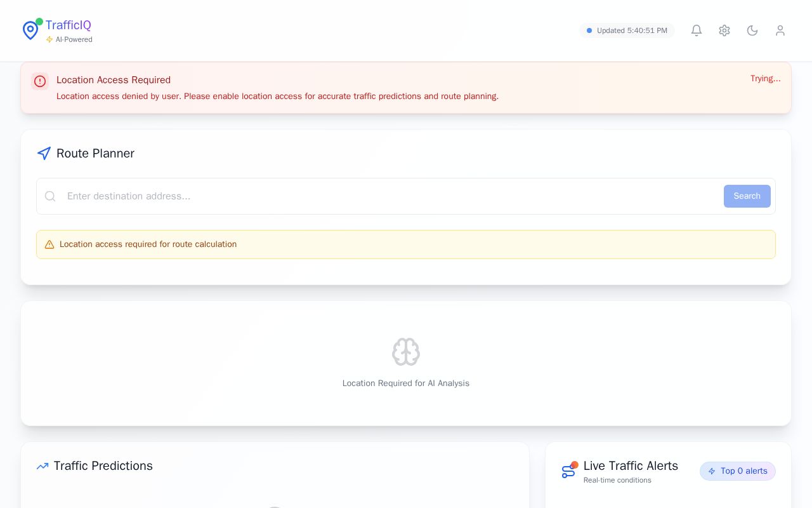Click the red alert icon in location banner
The height and width of the screenshot is (508, 812).
coord(40,81)
